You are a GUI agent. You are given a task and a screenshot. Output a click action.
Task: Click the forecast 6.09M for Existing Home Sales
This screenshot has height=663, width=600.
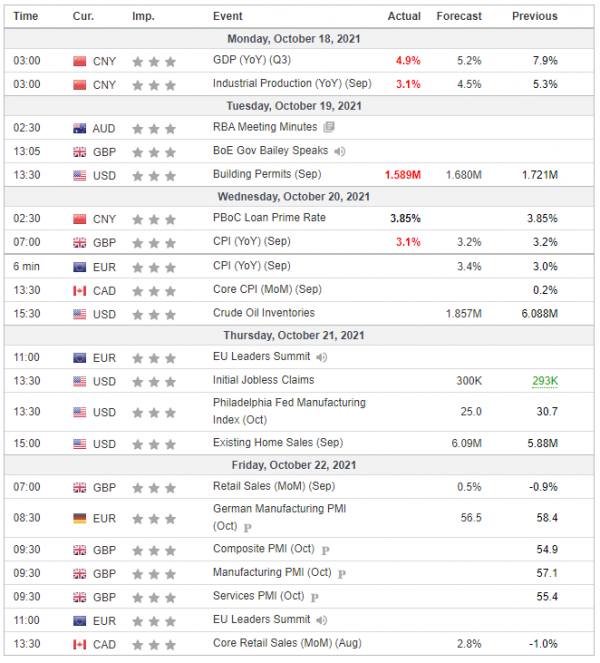(466, 444)
